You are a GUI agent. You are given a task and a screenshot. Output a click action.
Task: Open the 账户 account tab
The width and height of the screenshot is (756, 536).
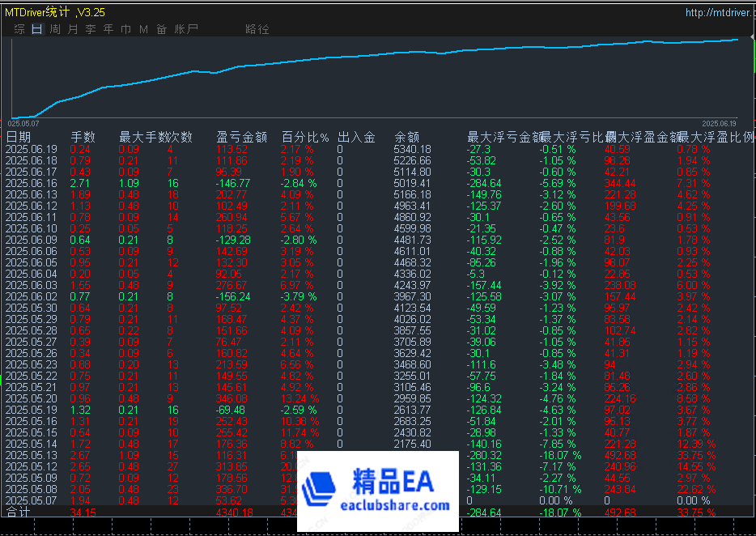point(187,29)
